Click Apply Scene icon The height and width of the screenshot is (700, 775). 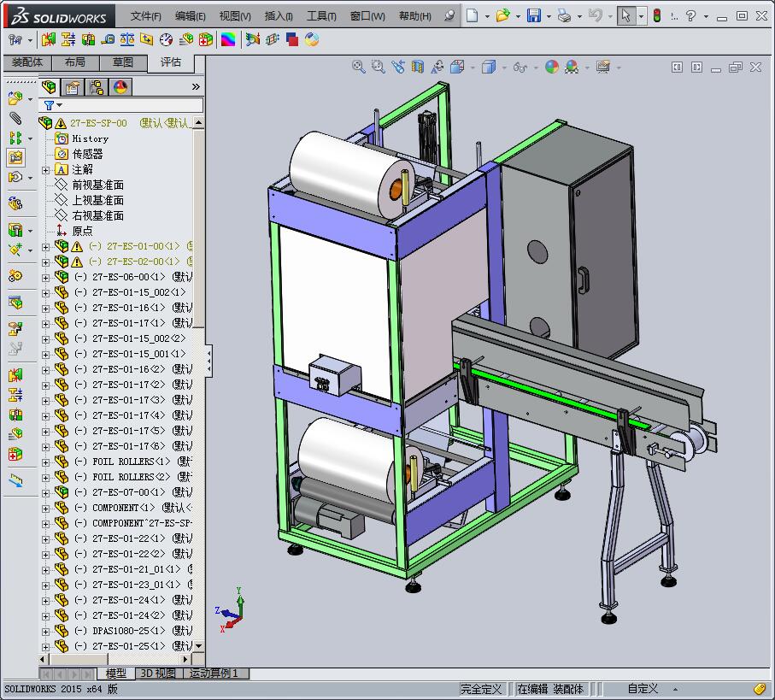572,67
